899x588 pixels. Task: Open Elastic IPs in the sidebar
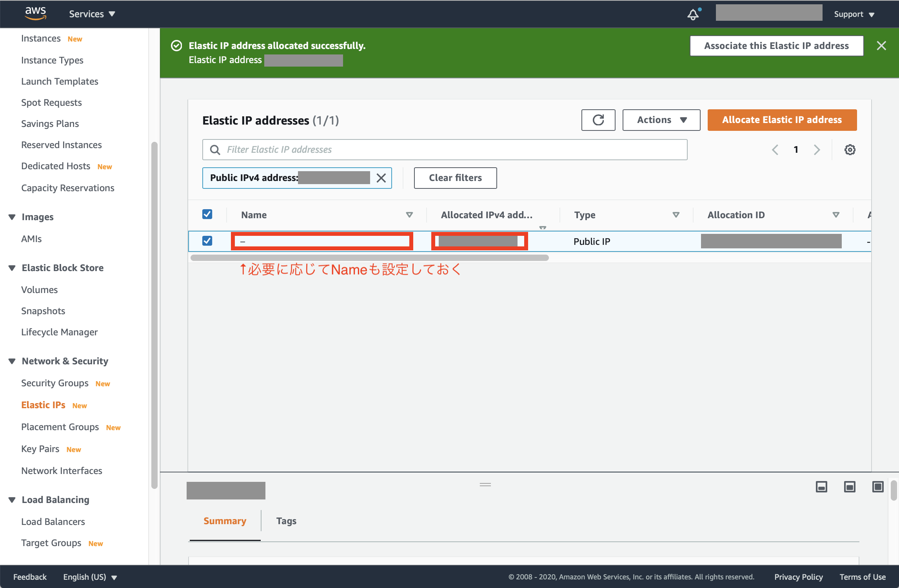[x=43, y=405]
